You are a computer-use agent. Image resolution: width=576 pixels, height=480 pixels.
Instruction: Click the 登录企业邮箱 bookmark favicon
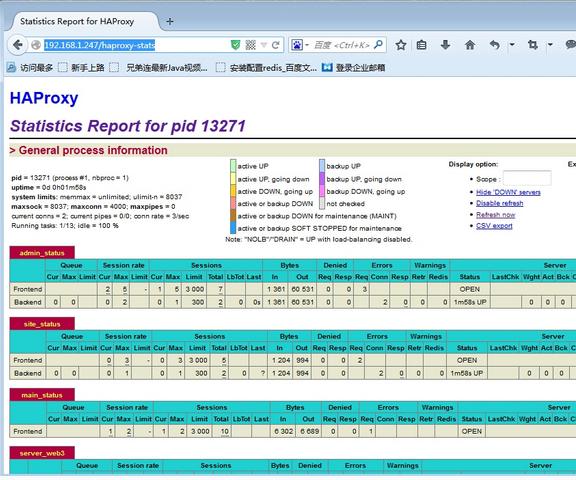point(327,67)
